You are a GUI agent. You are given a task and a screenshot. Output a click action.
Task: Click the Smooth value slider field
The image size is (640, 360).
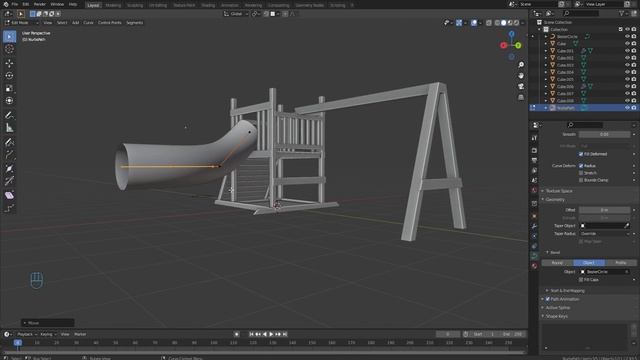click(604, 134)
